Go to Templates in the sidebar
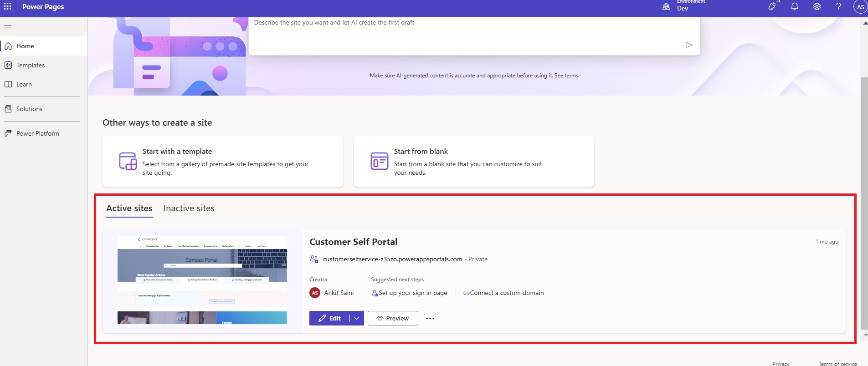The height and width of the screenshot is (366, 868). 31,65
